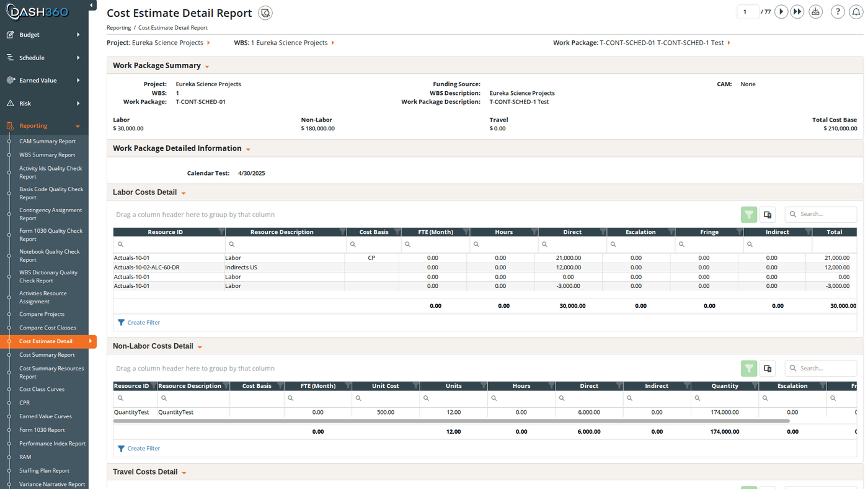Open notifications via the bell icon
Image resolution: width=868 pixels, height=489 pixels.
click(x=856, y=12)
